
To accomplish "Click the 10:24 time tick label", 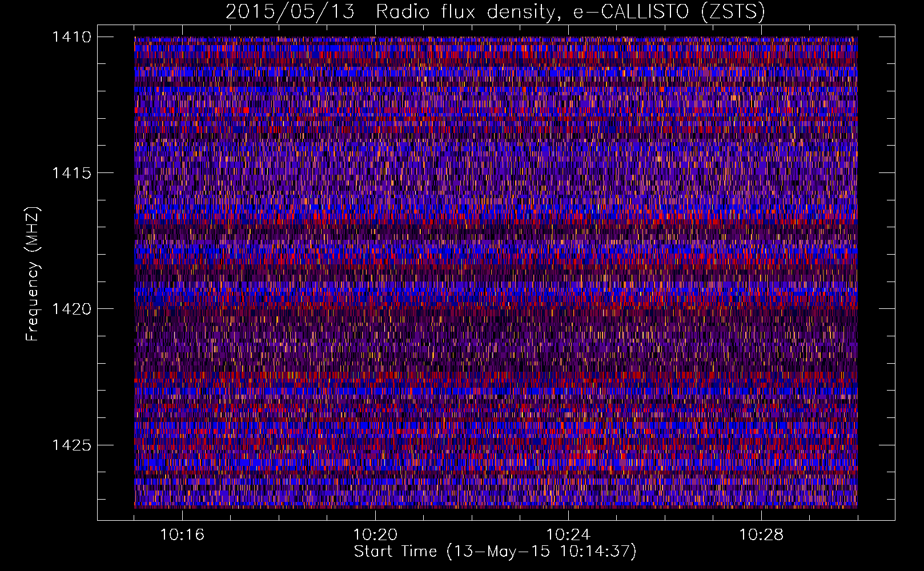I will pyautogui.click(x=568, y=535).
